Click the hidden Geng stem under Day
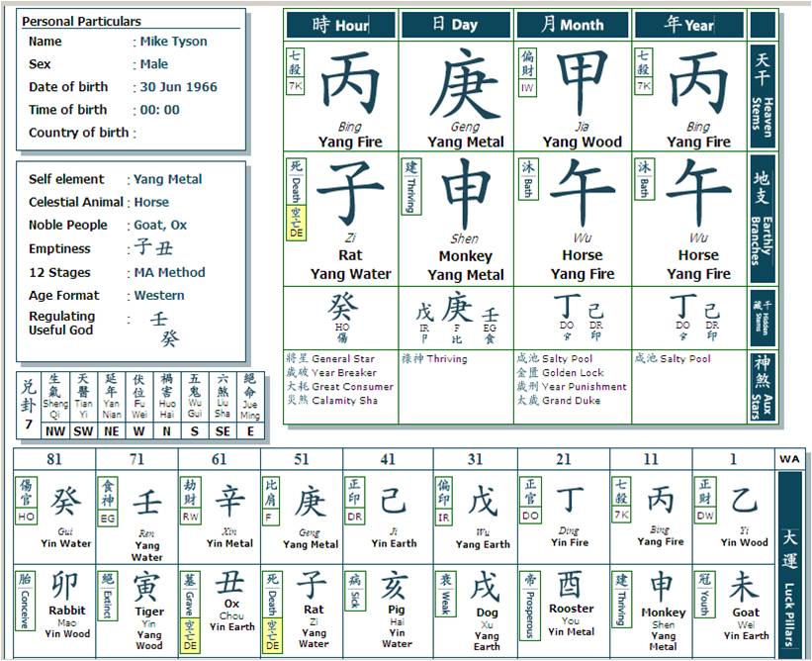Viewport: 812px width, 661px height. (x=457, y=307)
